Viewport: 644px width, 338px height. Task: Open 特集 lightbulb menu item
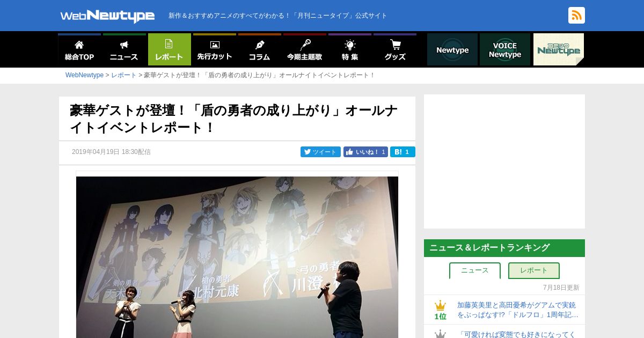point(350,49)
